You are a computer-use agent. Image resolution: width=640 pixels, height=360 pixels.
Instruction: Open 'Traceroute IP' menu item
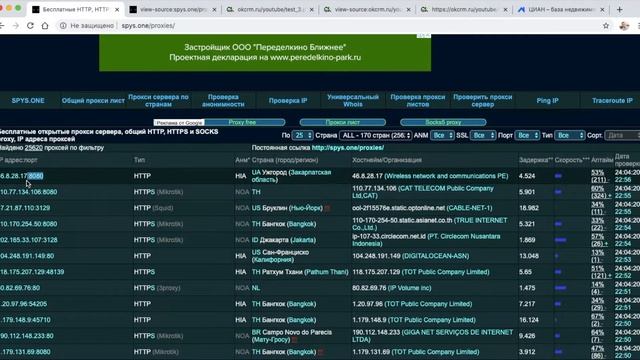pos(612,101)
